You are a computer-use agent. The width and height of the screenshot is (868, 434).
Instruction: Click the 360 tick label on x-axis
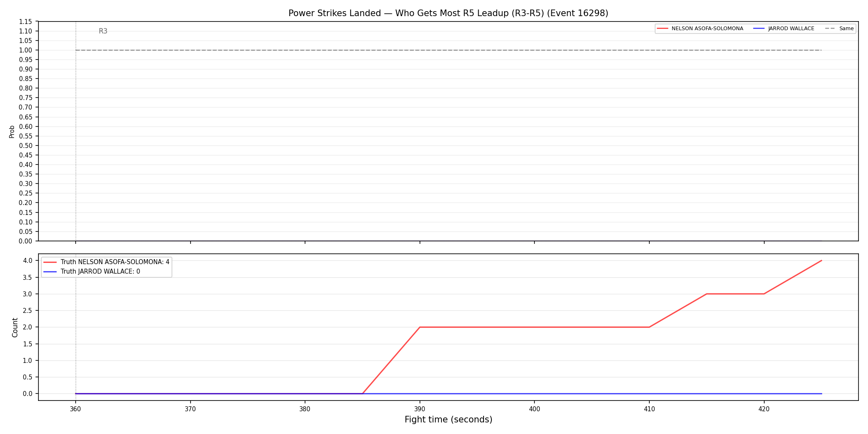(x=76, y=409)
